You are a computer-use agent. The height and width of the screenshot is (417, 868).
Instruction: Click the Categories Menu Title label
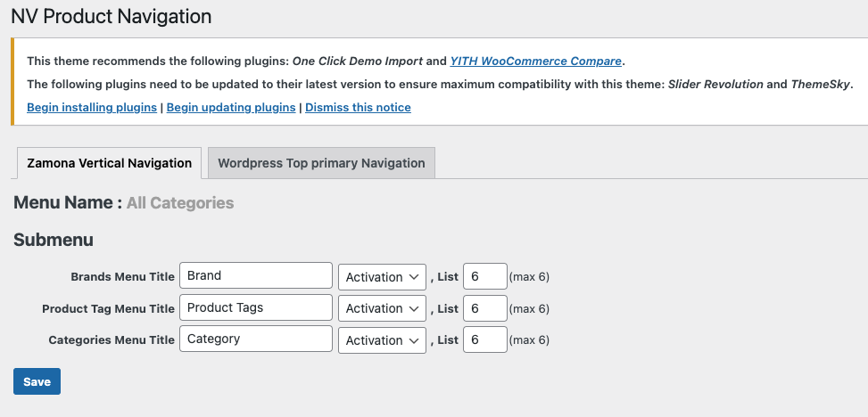click(112, 340)
